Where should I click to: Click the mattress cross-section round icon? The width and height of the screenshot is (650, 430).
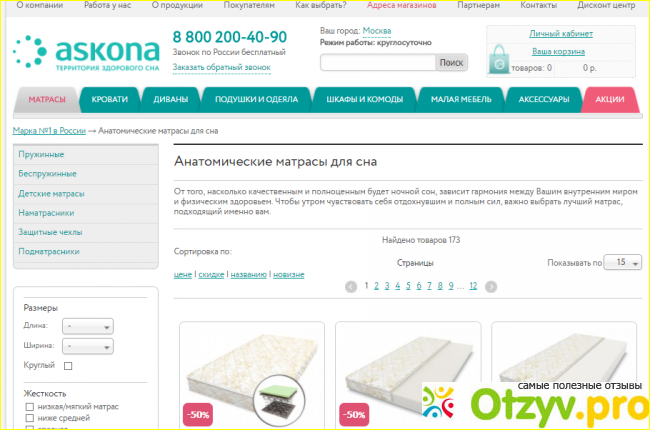279,400
